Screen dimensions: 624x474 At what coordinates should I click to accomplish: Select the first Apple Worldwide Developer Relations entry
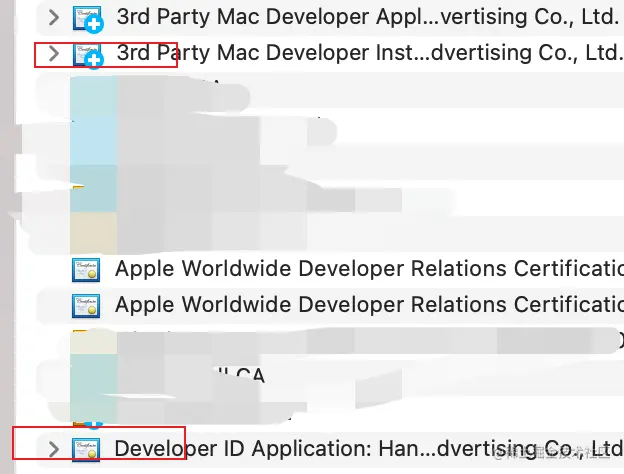pos(369,269)
